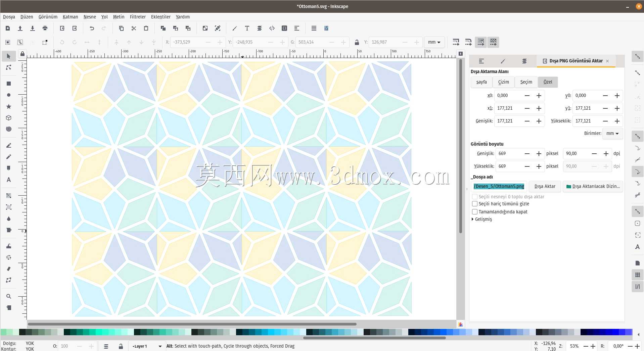Open the Eklentiler menu
This screenshot has width=644, height=351.
coord(161,17)
